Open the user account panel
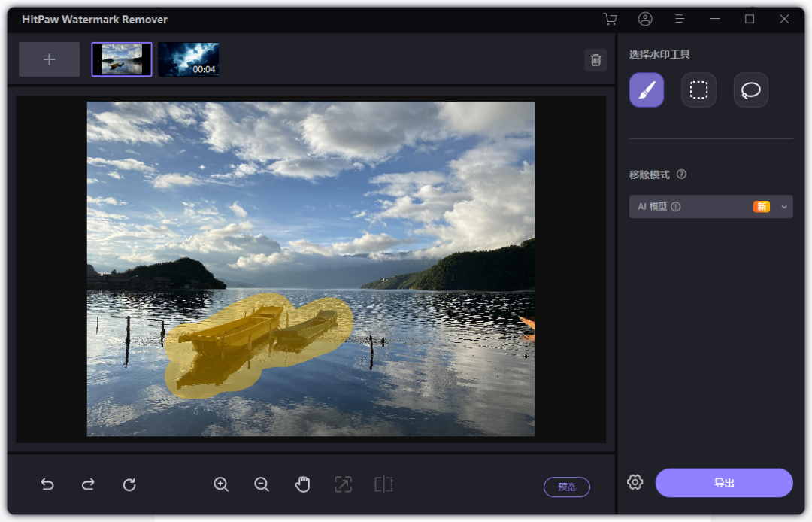 tap(645, 19)
